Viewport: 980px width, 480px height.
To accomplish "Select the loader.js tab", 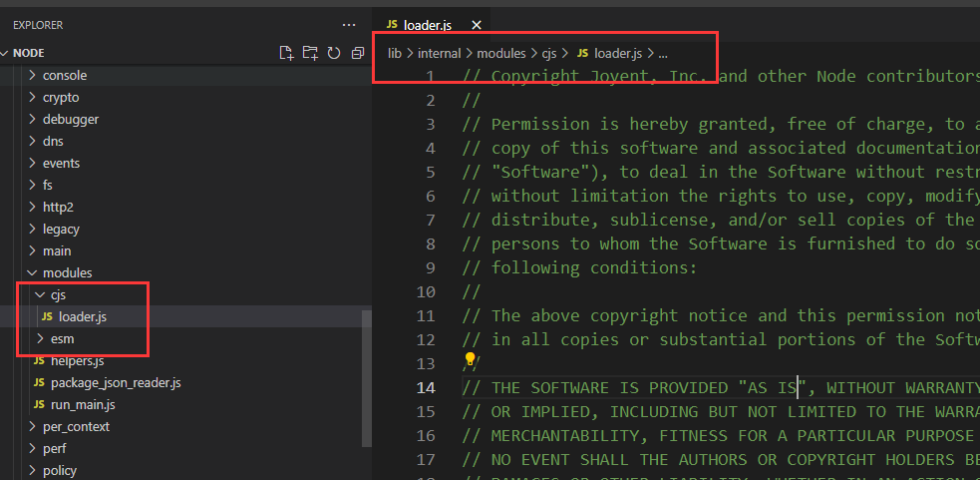I will coord(434,24).
